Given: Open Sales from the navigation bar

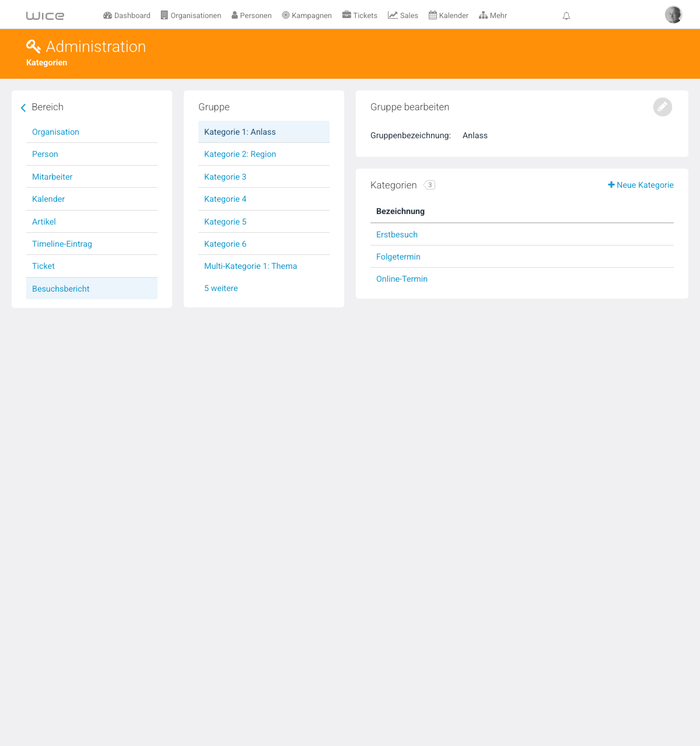Looking at the screenshot, I should click(x=403, y=16).
